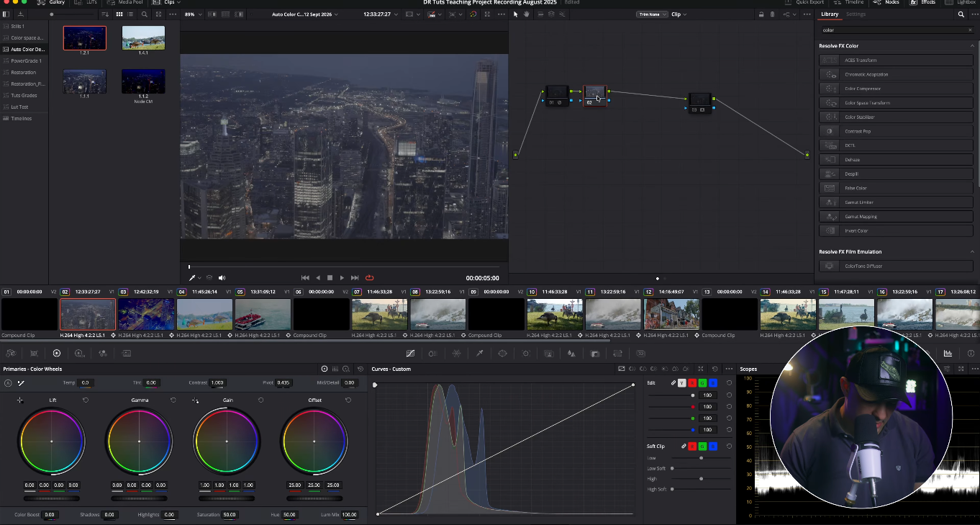Click the Quick Export button
Screen dimensions: 980x525
[x=805, y=3]
